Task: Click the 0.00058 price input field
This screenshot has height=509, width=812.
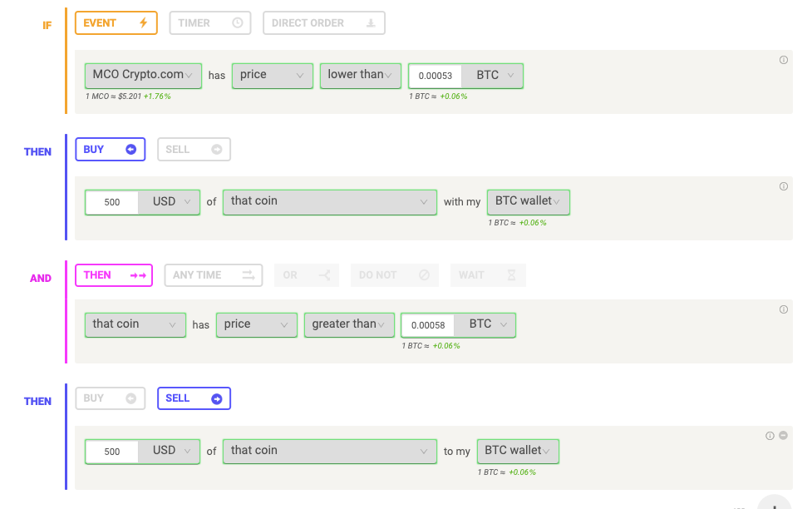Action: pyautogui.click(x=428, y=325)
